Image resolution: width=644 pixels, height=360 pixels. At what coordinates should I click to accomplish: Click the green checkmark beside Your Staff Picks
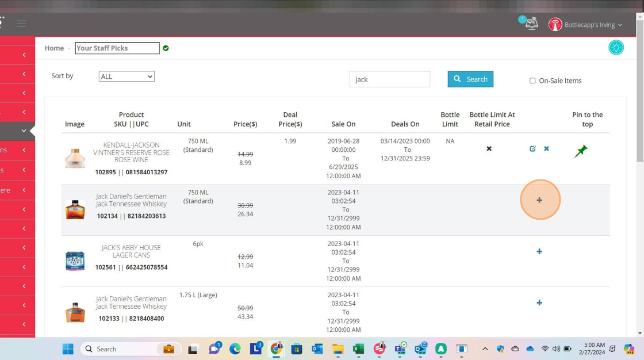[x=166, y=48]
